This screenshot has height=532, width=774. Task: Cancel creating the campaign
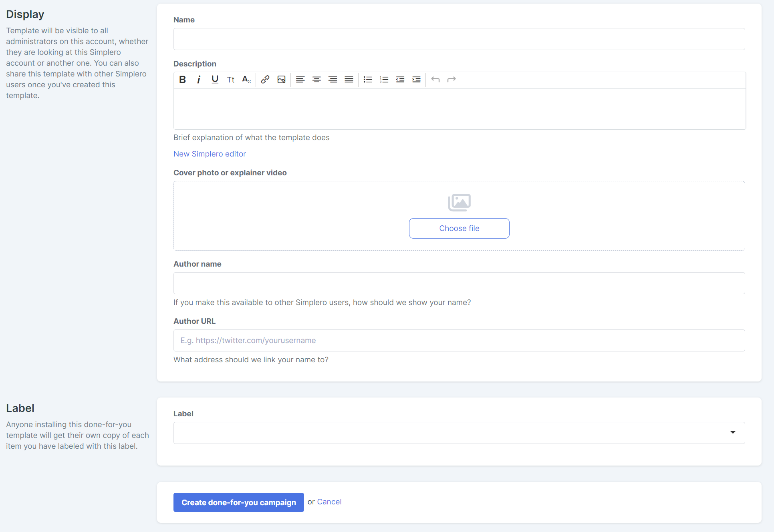coord(329,502)
